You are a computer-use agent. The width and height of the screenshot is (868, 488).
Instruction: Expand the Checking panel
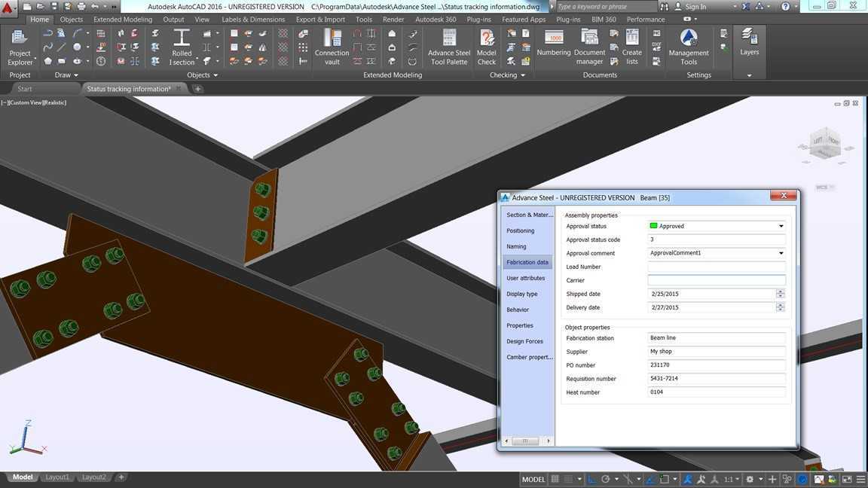(507, 75)
